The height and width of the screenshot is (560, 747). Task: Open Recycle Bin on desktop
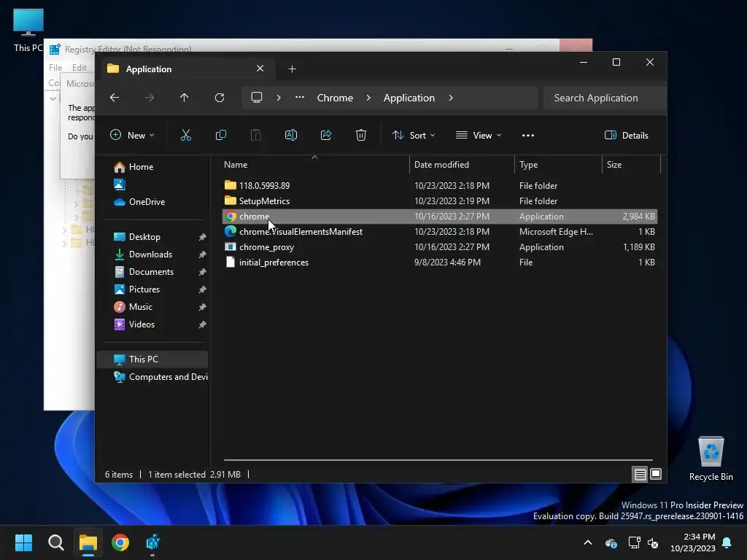[711, 458]
